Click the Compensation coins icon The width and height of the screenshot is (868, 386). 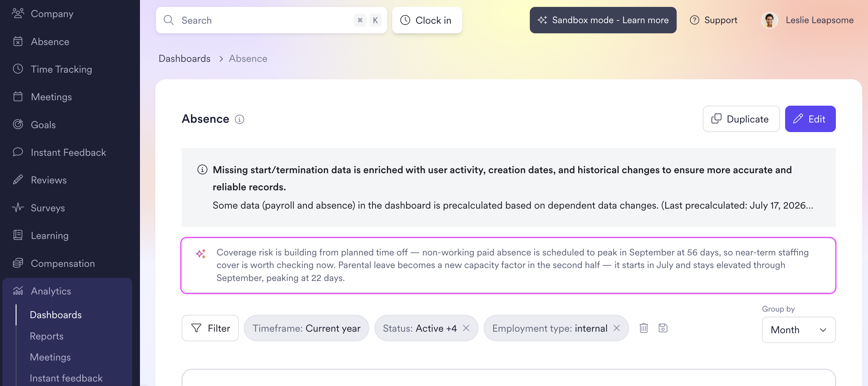pos(18,263)
